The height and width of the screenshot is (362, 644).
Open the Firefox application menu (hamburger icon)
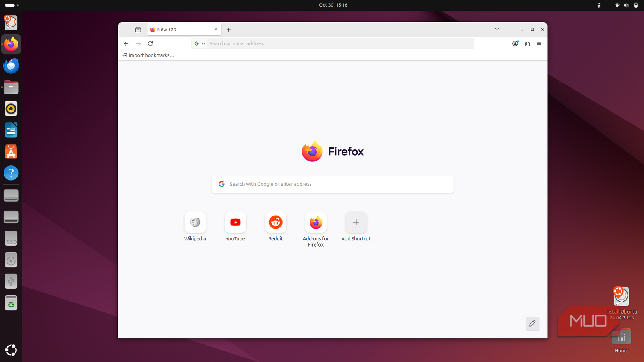tap(539, 43)
